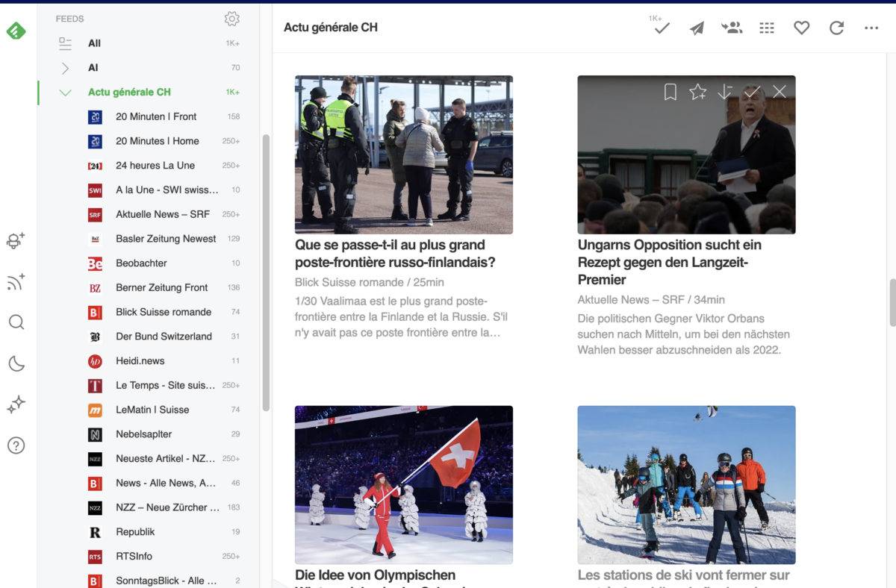
Task: Open border post article thumbnail
Action: coord(404,154)
